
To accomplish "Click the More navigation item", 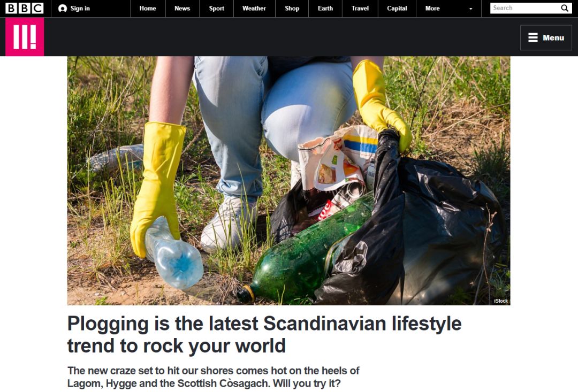I will pos(432,8).
